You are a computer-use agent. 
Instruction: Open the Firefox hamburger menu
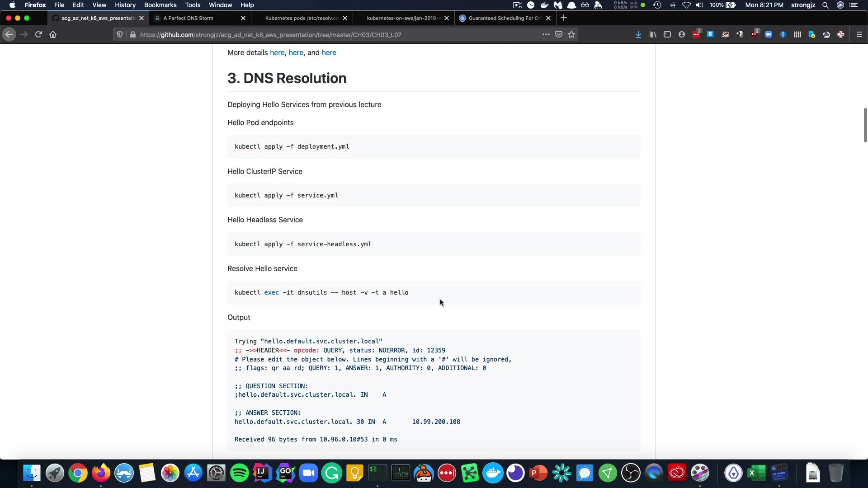[x=859, y=34]
